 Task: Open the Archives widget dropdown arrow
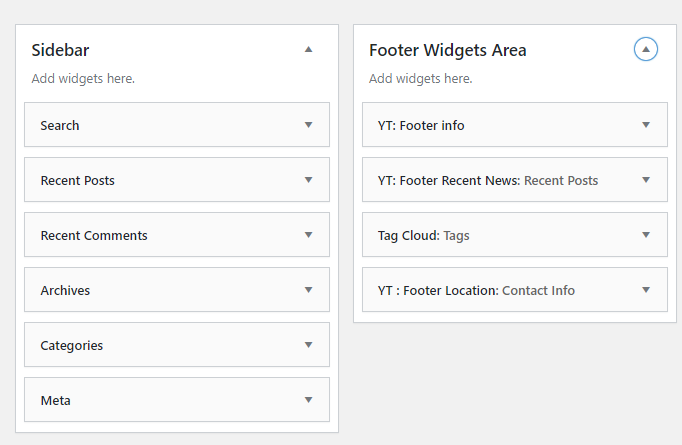(308, 290)
